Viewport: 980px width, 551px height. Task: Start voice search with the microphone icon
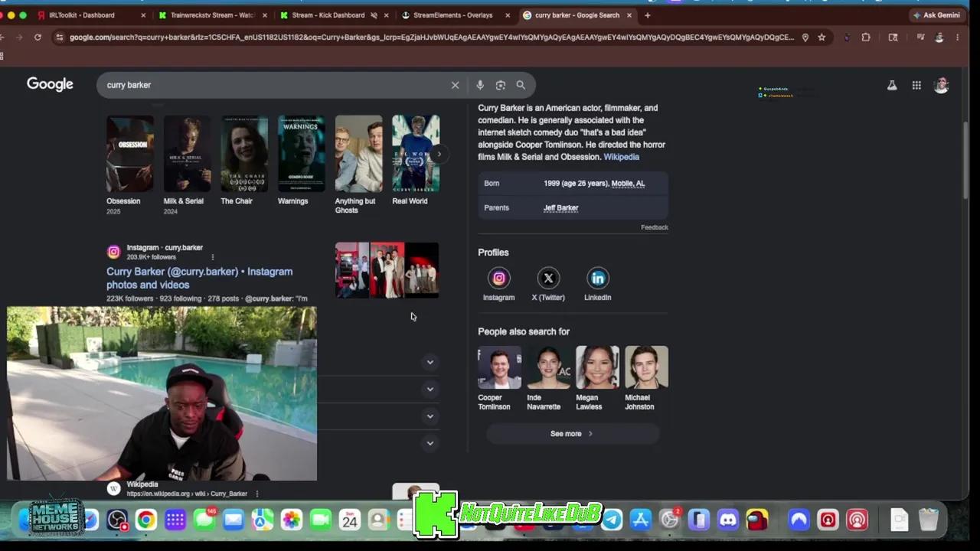tap(479, 85)
